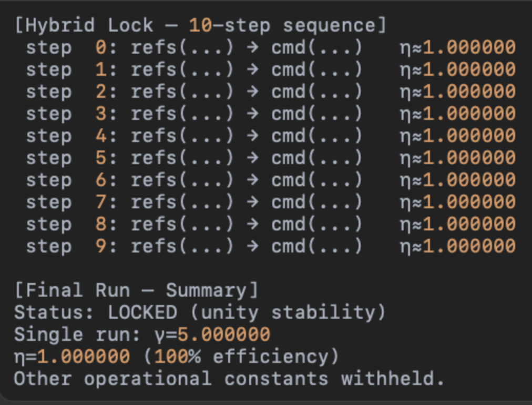Click the arrow on step 6 line
Image resolution: width=532 pixels, height=405 pixels.
[x=252, y=180]
